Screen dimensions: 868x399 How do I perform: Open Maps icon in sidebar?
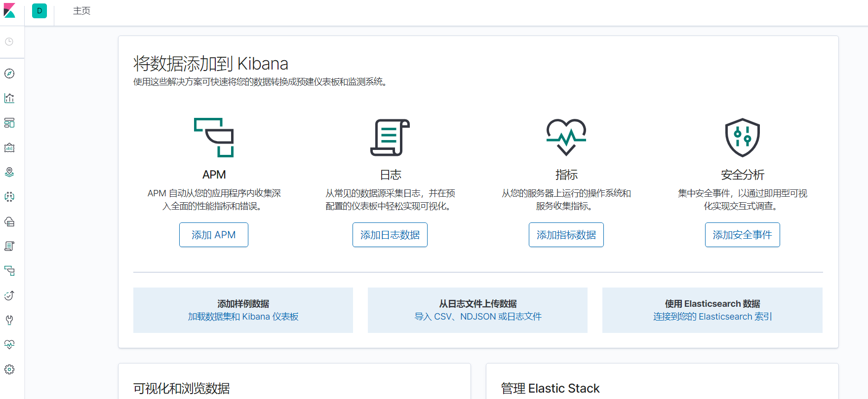[x=9, y=172]
